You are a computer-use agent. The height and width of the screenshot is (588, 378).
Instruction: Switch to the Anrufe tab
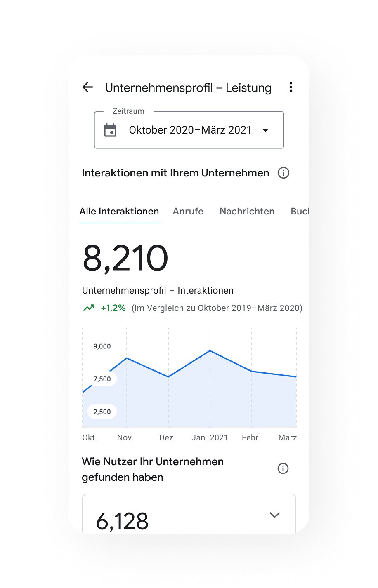pos(188,211)
